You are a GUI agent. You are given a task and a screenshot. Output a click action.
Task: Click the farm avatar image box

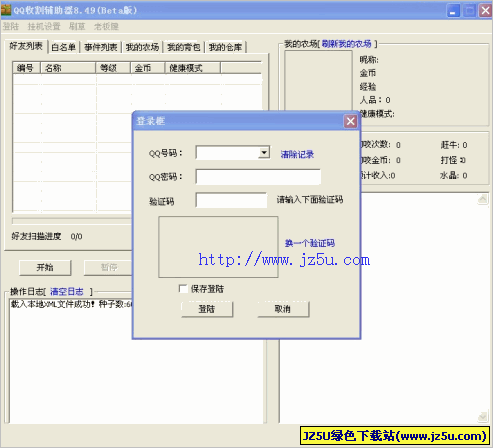(x=318, y=80)
